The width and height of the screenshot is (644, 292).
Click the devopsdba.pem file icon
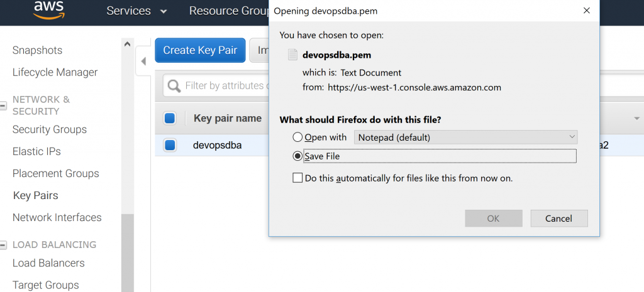click(x=292, y=55)
